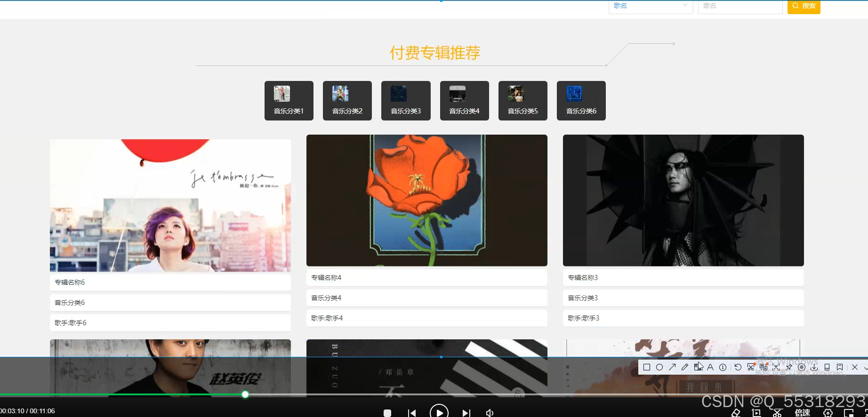Click the bookmark icon in screenshot toolbar
Screen dimensions: 868x417
[x=840, y=367]
